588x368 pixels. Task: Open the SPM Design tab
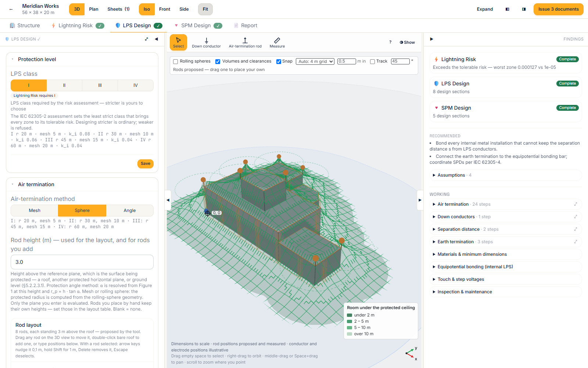click(198, 25)
